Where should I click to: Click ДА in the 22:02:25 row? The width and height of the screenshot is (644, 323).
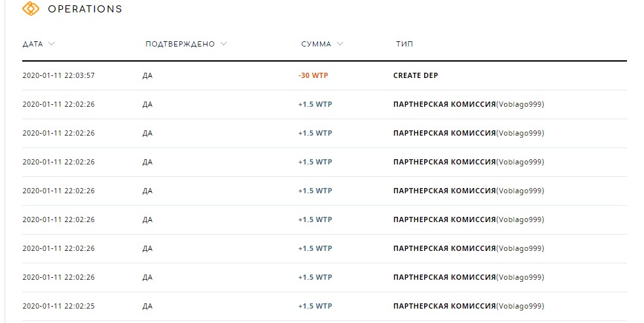pyautogui.click(x=147, y=306)
